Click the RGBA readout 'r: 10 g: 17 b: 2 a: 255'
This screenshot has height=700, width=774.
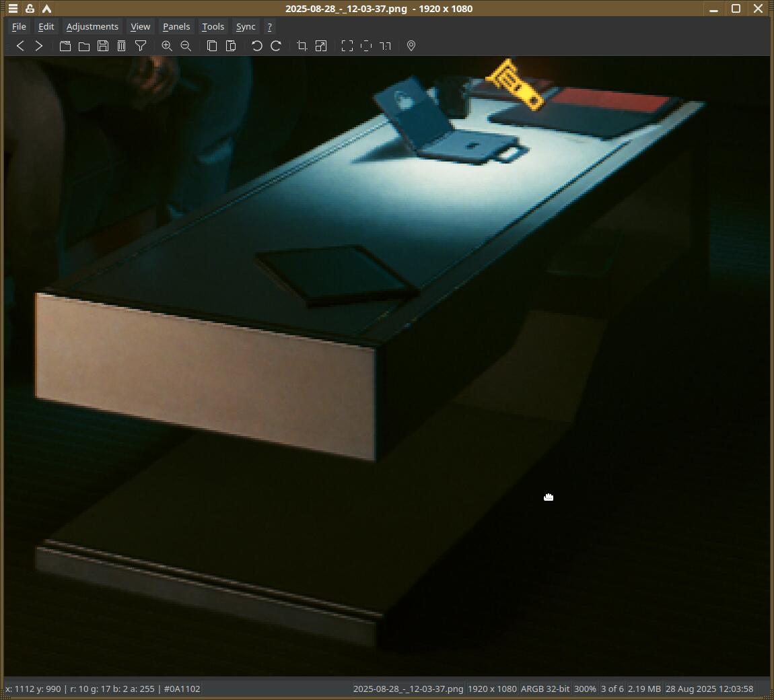point(112,689)
